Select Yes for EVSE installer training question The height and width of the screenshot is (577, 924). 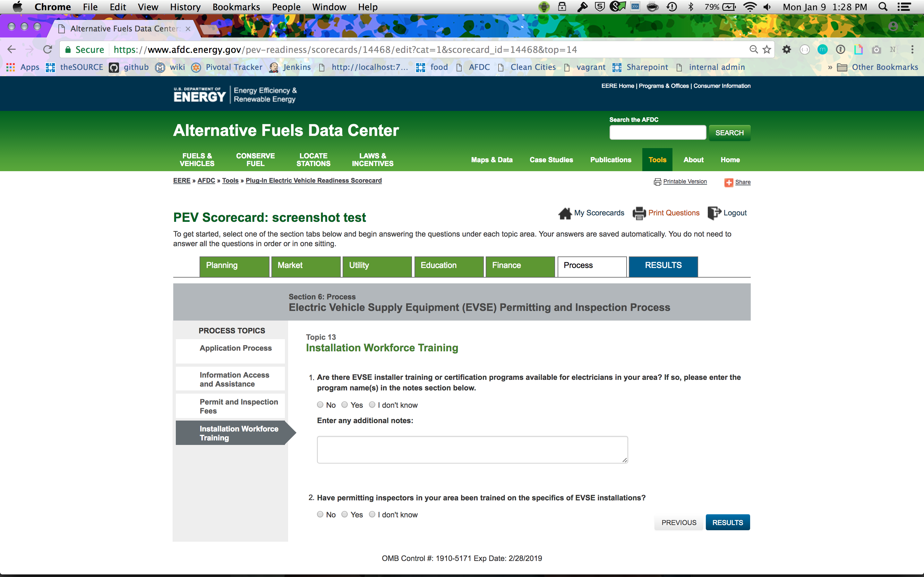[x=344, y=405]
